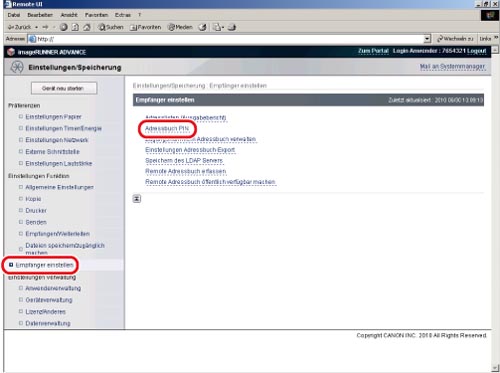
Task: Click the Logout link
Action: tap(477, 51)
